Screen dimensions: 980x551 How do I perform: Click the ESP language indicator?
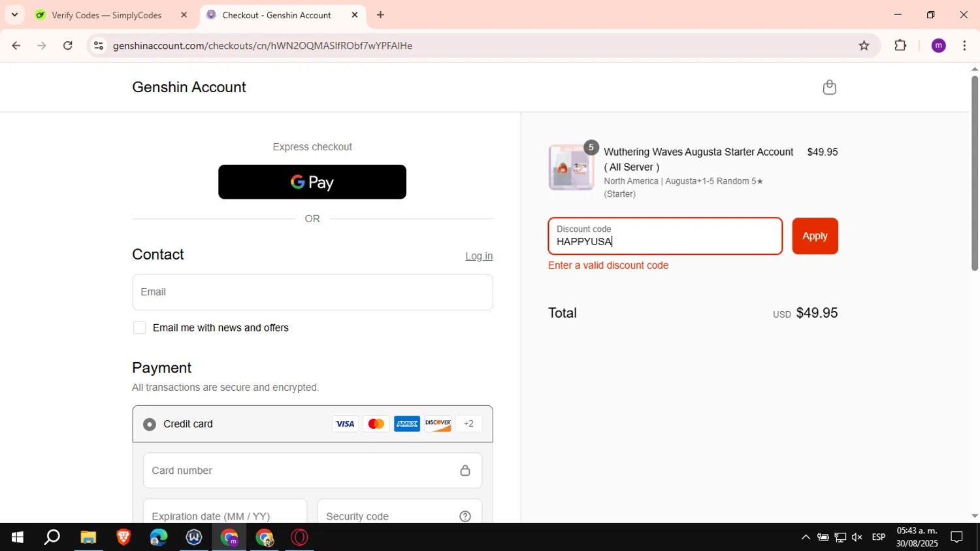pyautogui.click(x=879, y=537)
